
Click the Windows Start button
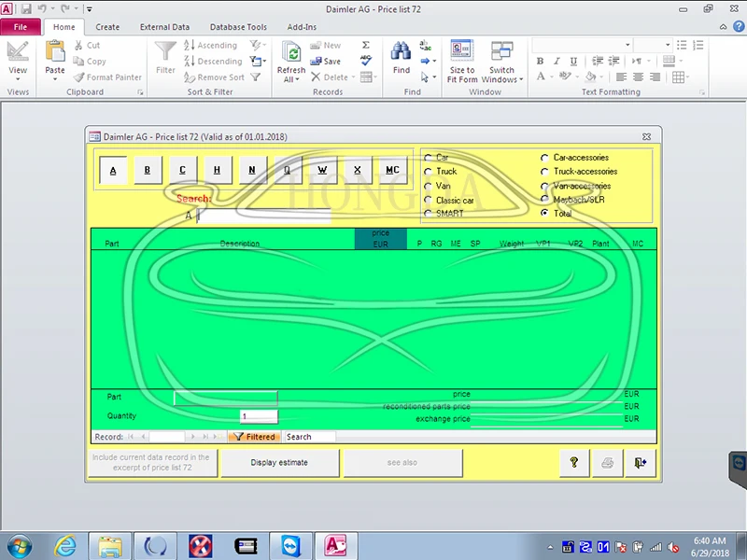point(19,546)
